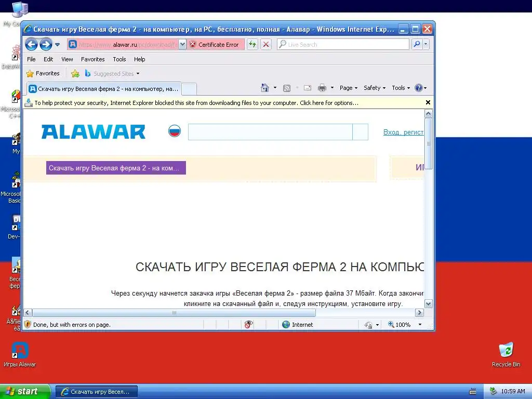The width and height of the screenshot is (532, 399).
Task: Open the Tools menu in menu bar
Action: click(x=119, y=59)
